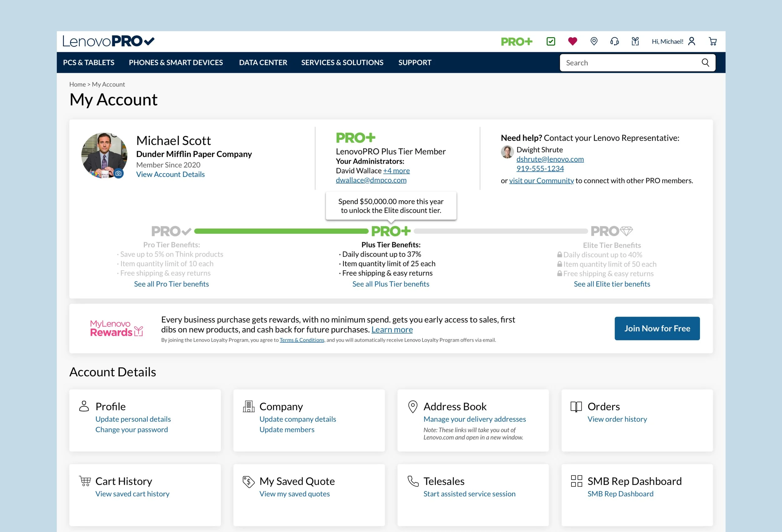
Task: Click See all Plus Tier benefits
Action: pyautogui.click(x=391, y=284)
